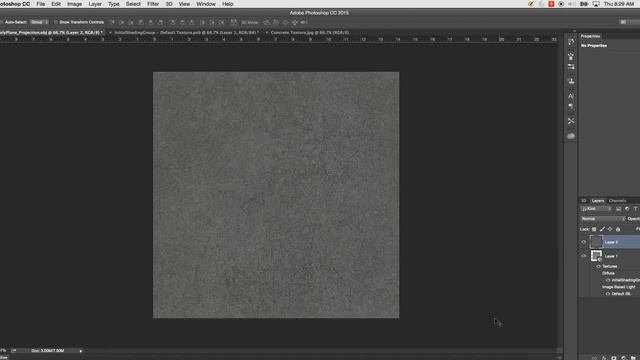This screenshot has width=640, height=360.
Task: Open the layer Kind filter dropdown
Action: [x=596, y=209]
